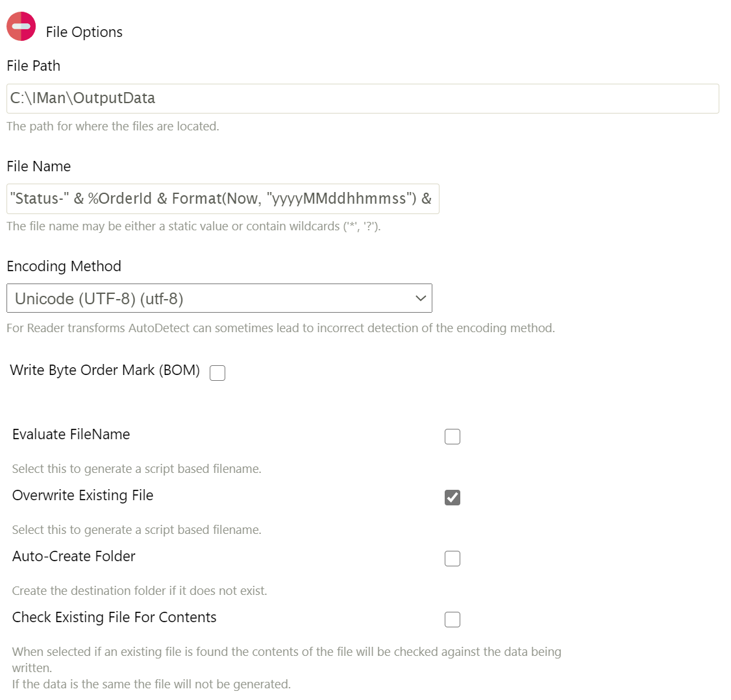Uncheck the Overwrite Existing File checkbox

pyautogui.click(x=452, y=498)
